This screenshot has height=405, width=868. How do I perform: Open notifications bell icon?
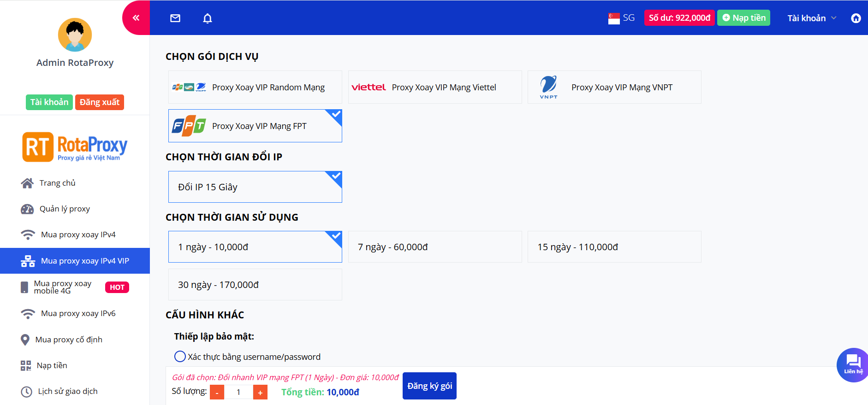208,18
